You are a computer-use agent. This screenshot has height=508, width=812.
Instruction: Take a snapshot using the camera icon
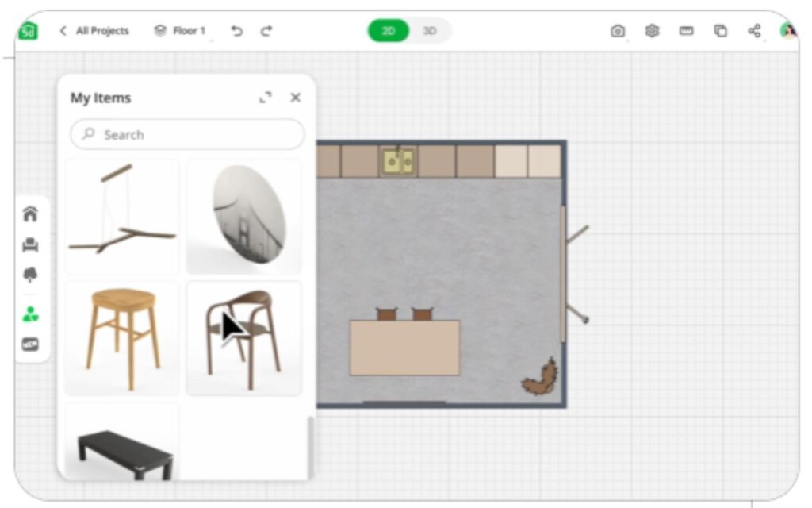click(x=619, y=31)
